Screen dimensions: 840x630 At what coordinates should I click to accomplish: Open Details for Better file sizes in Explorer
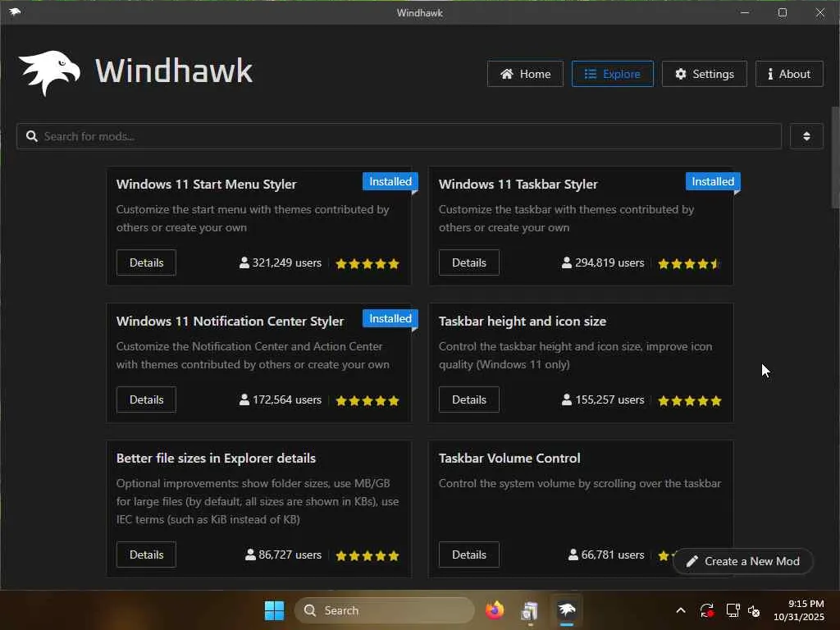[x=146, y=555]
